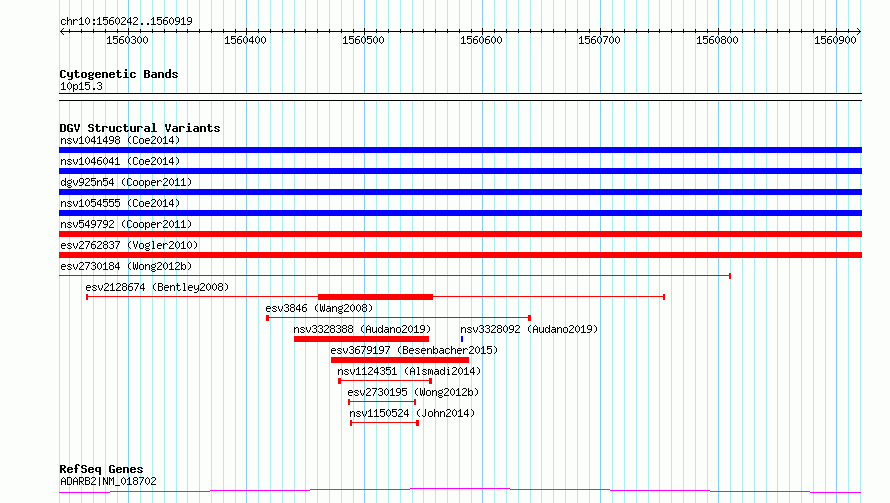This screenshot has width=890, height=503.
Task: Click the small blue nsv3328092 marker
Action: click(462, 339)
